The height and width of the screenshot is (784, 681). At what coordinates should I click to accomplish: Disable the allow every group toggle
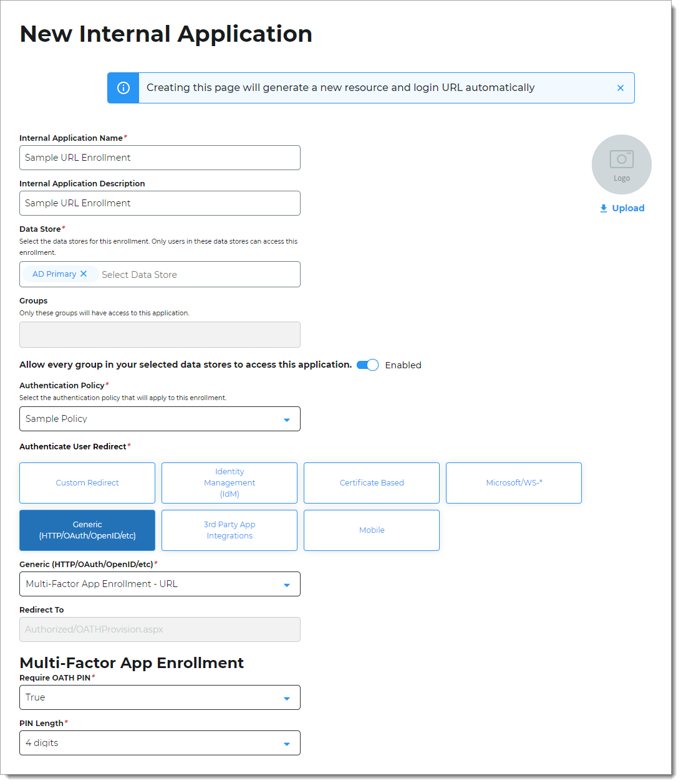click(x=367, y=365)
